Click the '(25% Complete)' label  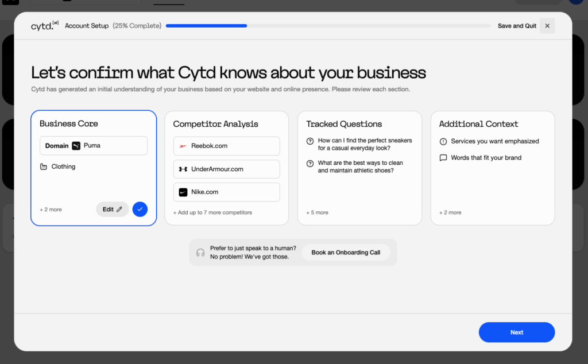137,25
